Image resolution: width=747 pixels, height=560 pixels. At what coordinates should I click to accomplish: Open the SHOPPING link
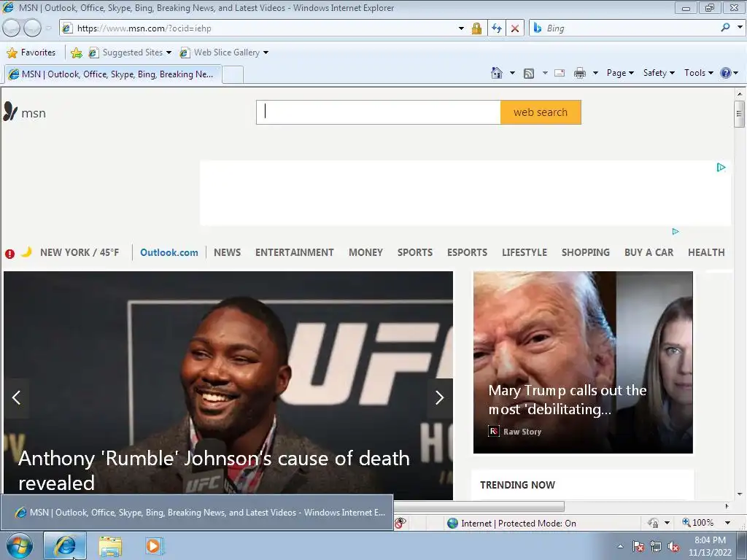pyautogui.click(x=586, y=252)
